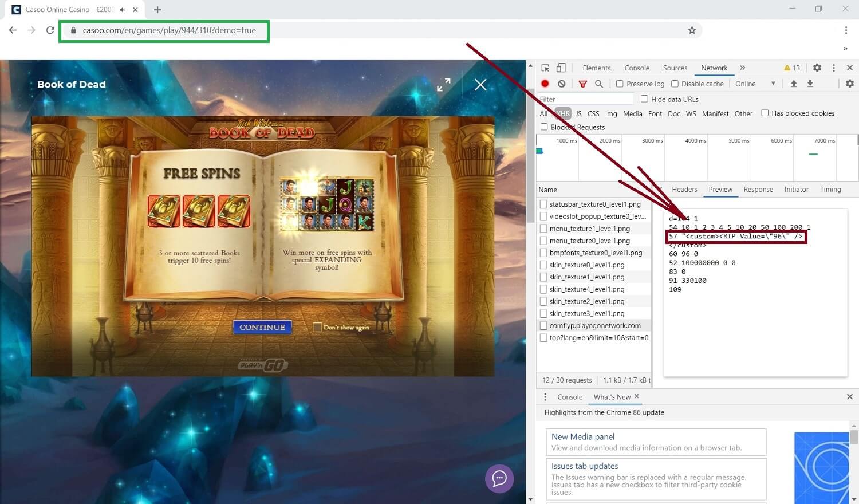The width and height of the screenshot is (859, 504).
Task: Open the Initiator tab of the request
Action: pyautogui.click(x=797, y=190)
